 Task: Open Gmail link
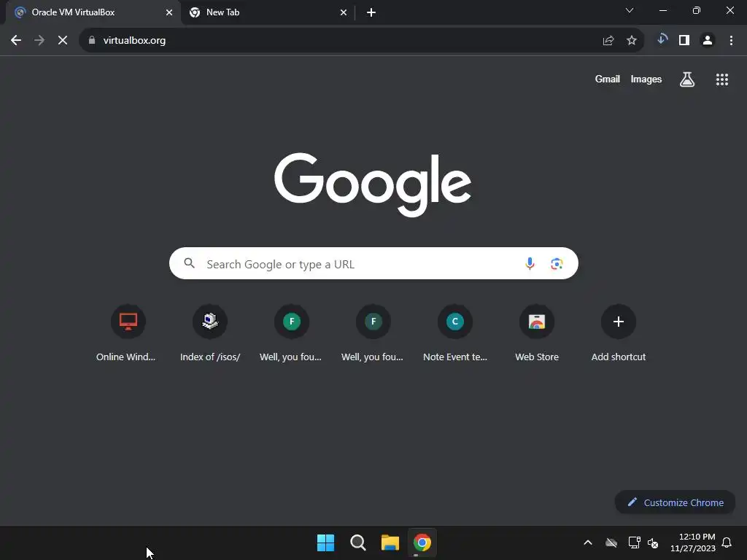tap(607, 79)
